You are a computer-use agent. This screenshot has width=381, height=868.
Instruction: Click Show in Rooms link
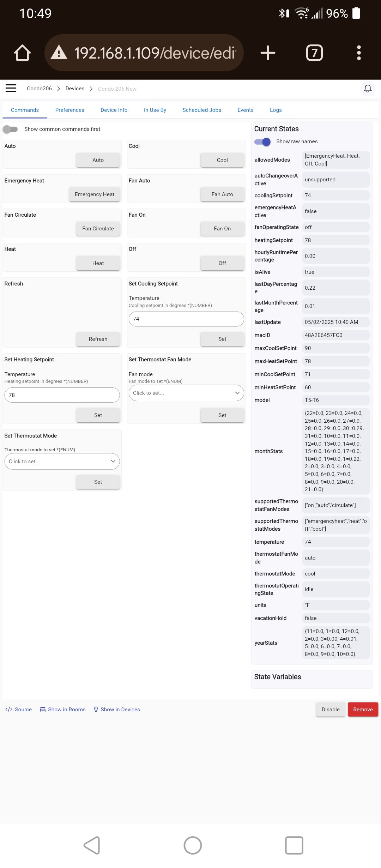pyautogui.click(x=63, y=710)
